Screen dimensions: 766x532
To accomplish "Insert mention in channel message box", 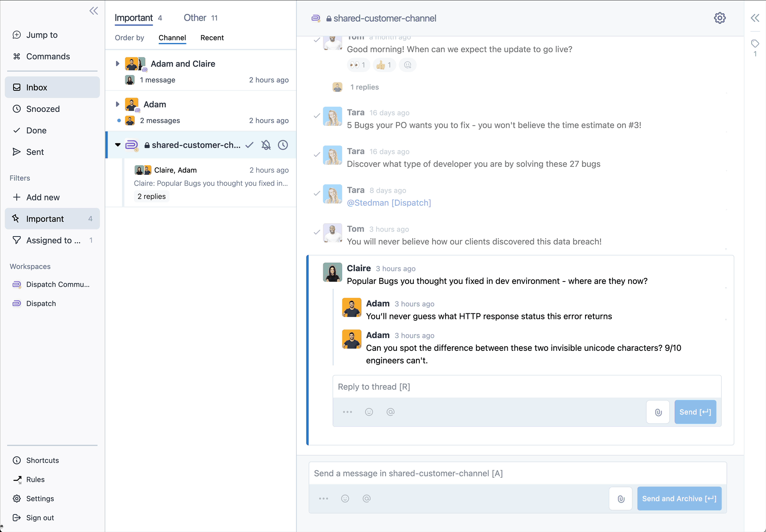I will 367,499.
